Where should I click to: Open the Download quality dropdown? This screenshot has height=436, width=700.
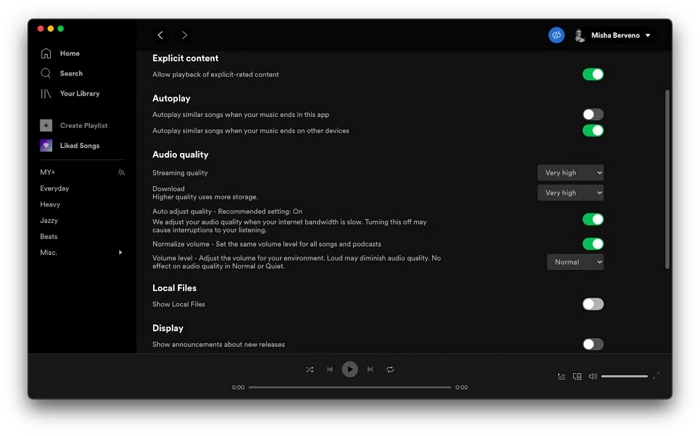click(x=571, y=193)
